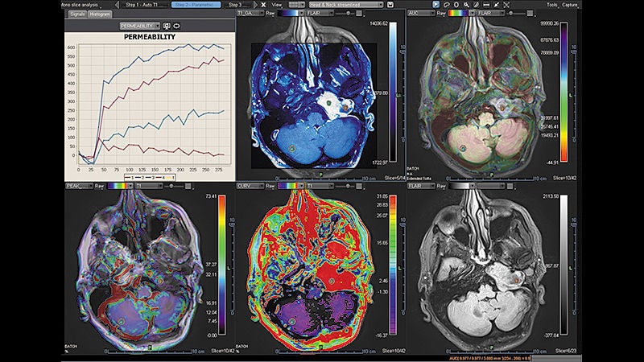
Task: Select the ellipse ROI tool
Action: click(x=456, y=5)
